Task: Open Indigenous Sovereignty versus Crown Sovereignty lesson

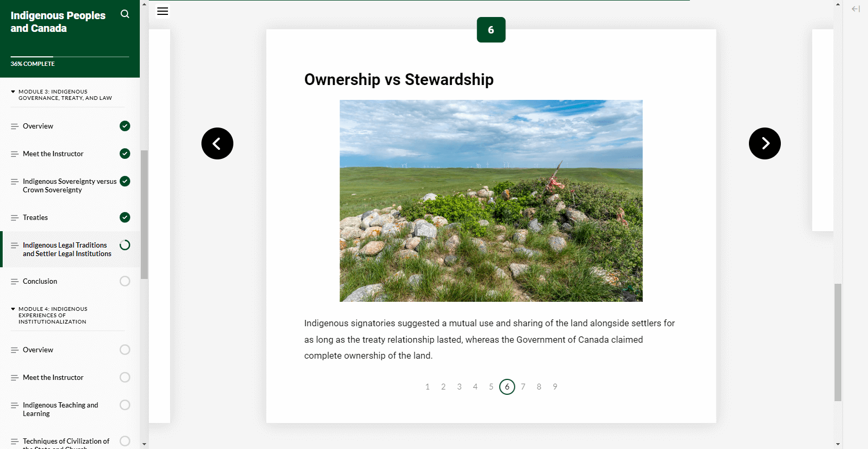Action: pos(70,185)
